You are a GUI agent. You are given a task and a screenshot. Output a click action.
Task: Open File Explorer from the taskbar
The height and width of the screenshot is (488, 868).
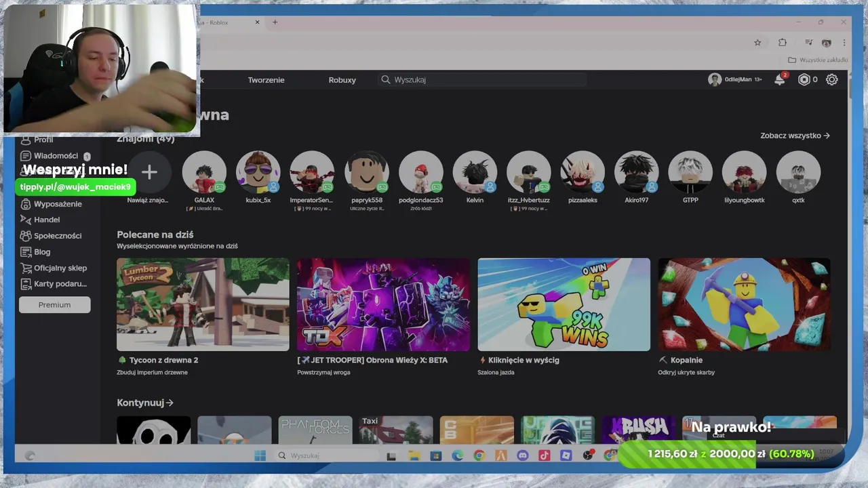[x=414, y=455]
